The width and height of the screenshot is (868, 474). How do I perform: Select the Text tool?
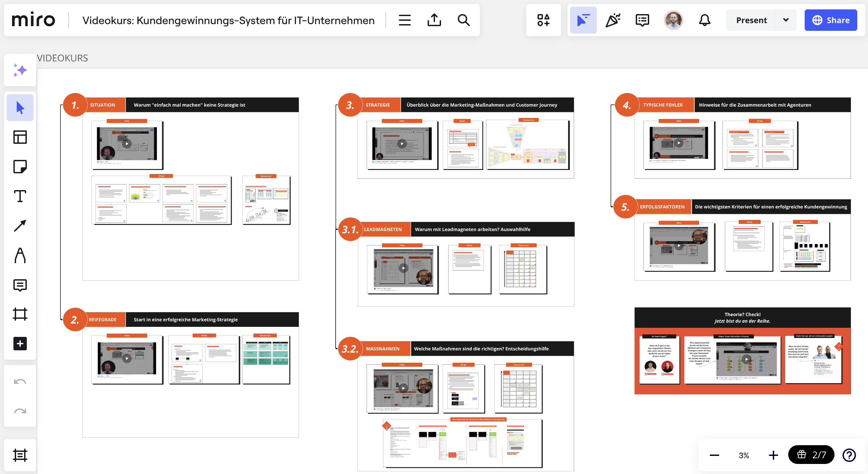(x=20, y=196)
